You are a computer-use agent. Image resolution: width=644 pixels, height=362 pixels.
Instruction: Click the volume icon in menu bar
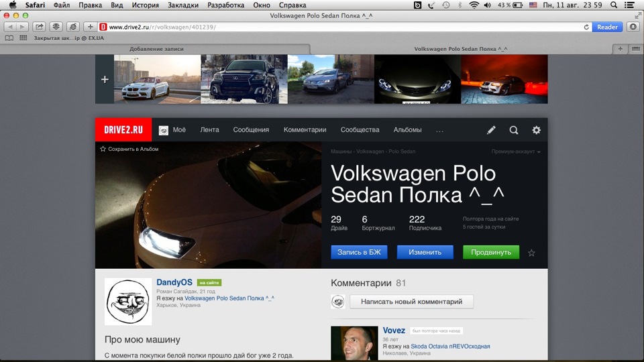pos(488,5)
